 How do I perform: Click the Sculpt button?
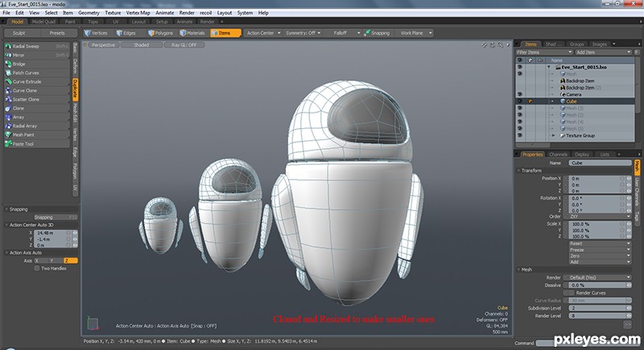pyautogui.click(x=19, y=33)
